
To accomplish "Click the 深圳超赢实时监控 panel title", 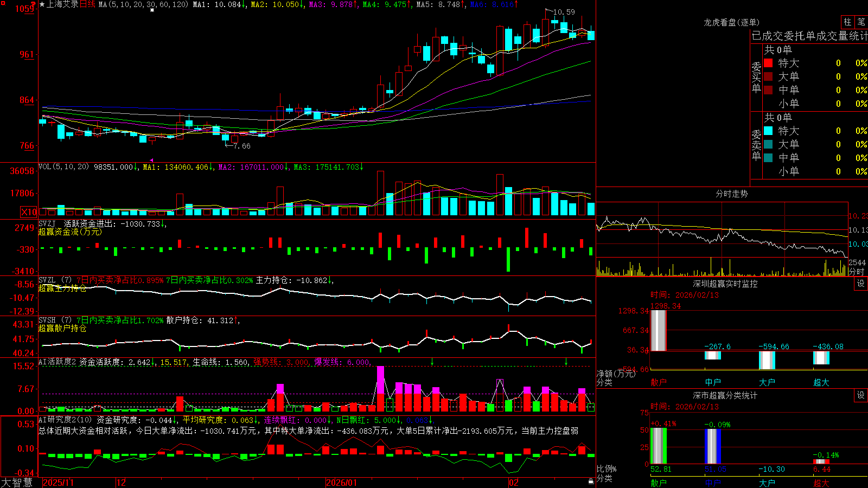I will tap(725, 284).
